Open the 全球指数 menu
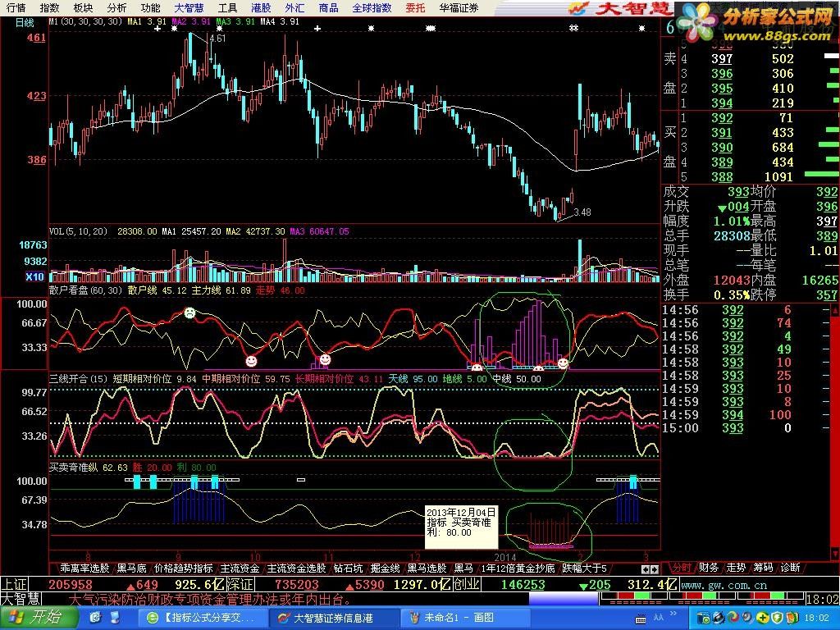840x630 pixels. click(x=372, y=7)
